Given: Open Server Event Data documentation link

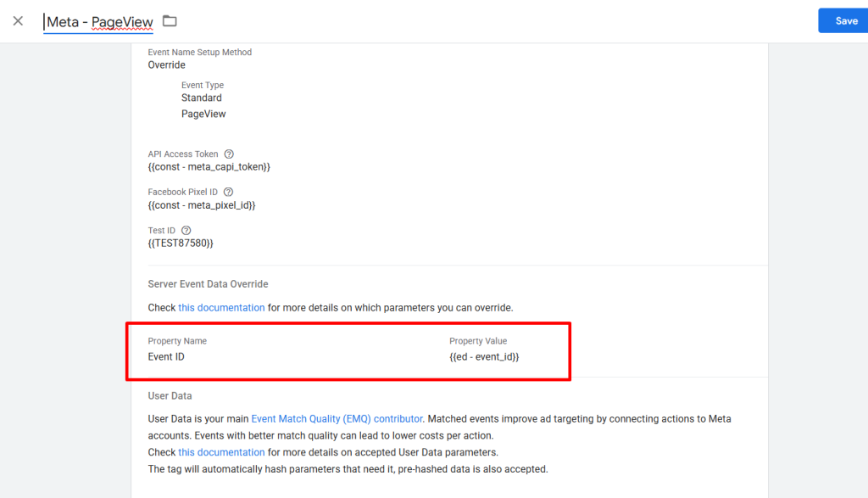Looking at the screenshot, I should [221, 307].
